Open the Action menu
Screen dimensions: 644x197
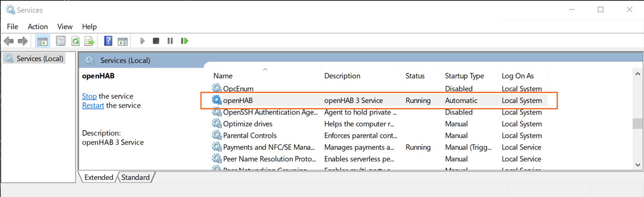point(38,27)
